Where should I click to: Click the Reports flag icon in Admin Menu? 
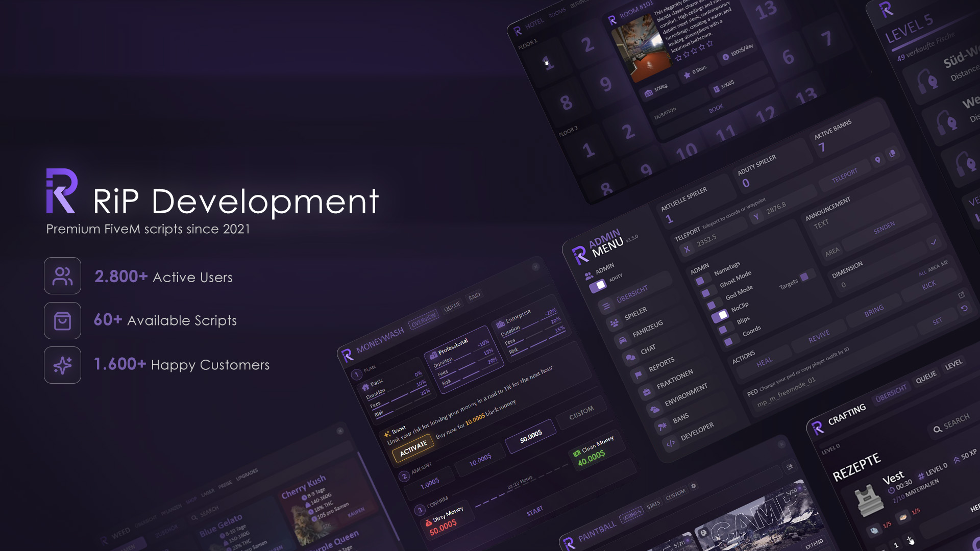coord(638,375)
